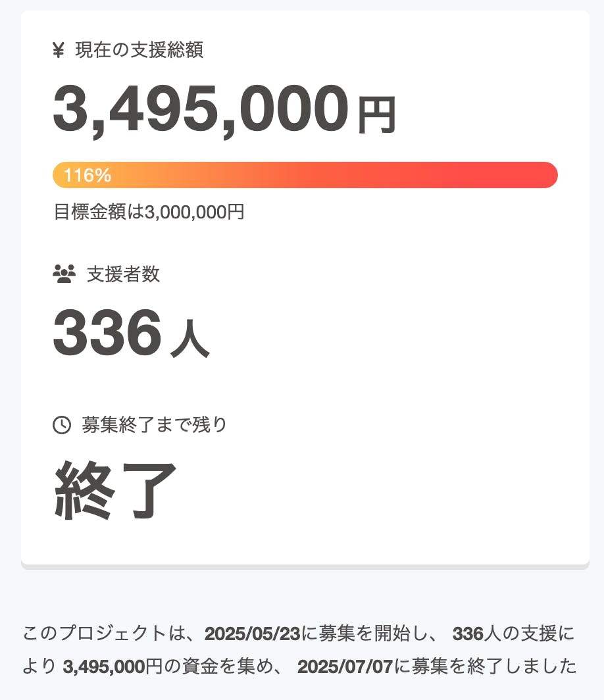Viewport: 604px width, 700px height.
Task: Click the 目標金額は3,000,000円 goal text
Action: (x=149, y=212)
